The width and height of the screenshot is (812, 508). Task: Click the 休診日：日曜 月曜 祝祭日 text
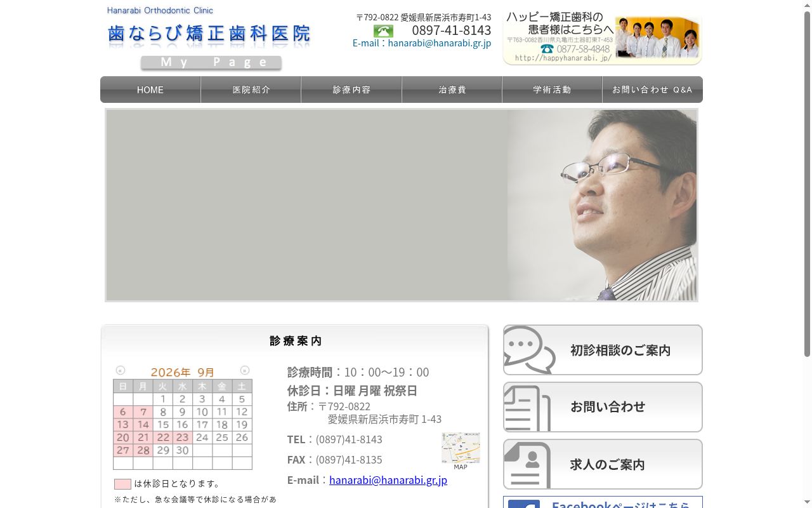tap(352, 391)
